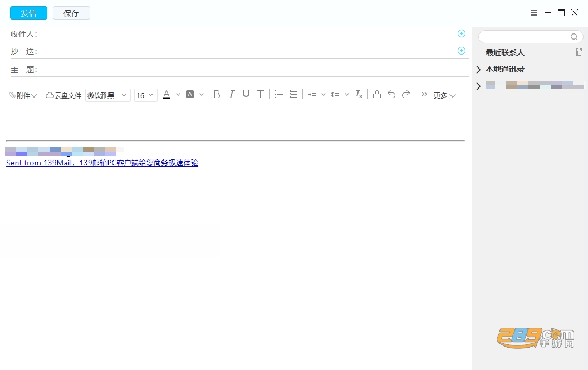Image resolution: width=588 pixels, height=370 pixels.
Task: Expand the 本地通讯录 address book
Action: (x=478, y=70)
